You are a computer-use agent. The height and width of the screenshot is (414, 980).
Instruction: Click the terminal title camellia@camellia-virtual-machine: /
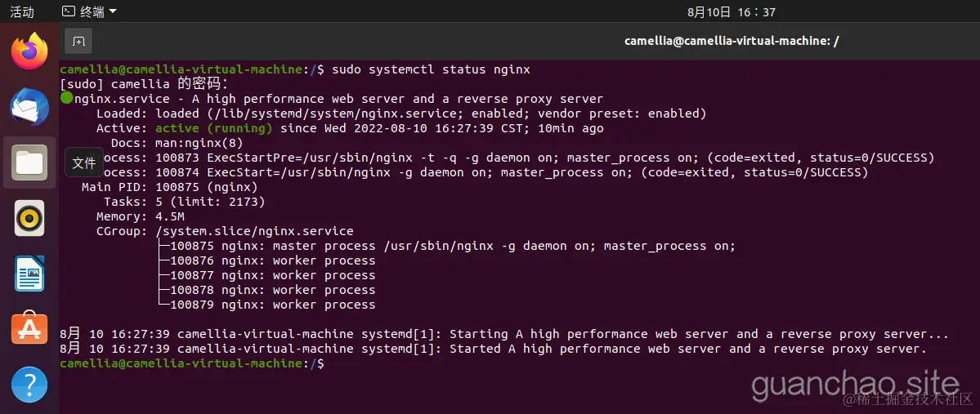click(x=732, y=41)
